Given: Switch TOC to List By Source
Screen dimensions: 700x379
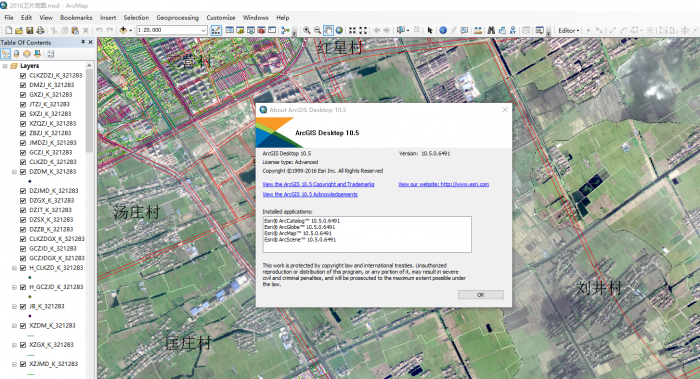Looking at the screenshot, I should (x=17, y=54).
